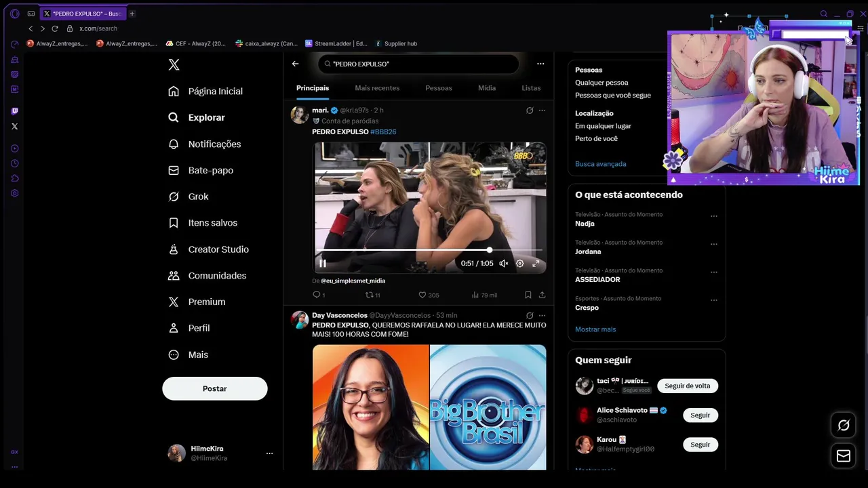Viewport: 868px width, 488px height.
Task: Open options for the Crespo trend
Action: click(714, 300)
